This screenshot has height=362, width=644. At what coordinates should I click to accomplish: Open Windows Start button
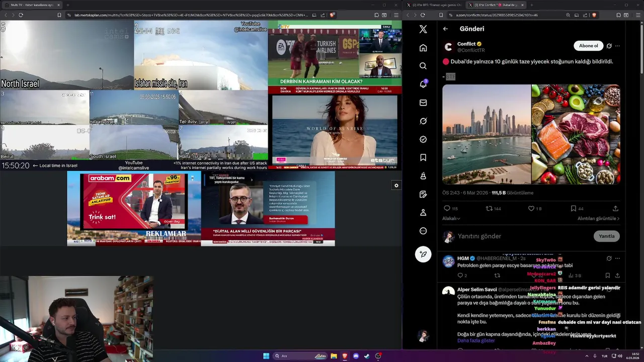266,356
